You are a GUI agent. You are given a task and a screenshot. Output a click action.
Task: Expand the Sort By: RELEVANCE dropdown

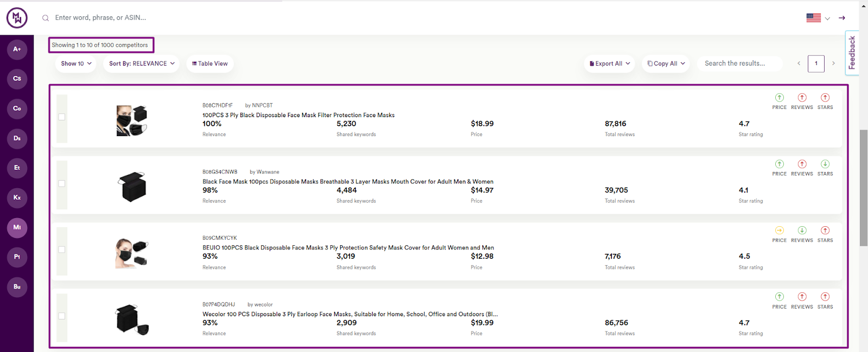pyautogui.click(x=142, y=63)
